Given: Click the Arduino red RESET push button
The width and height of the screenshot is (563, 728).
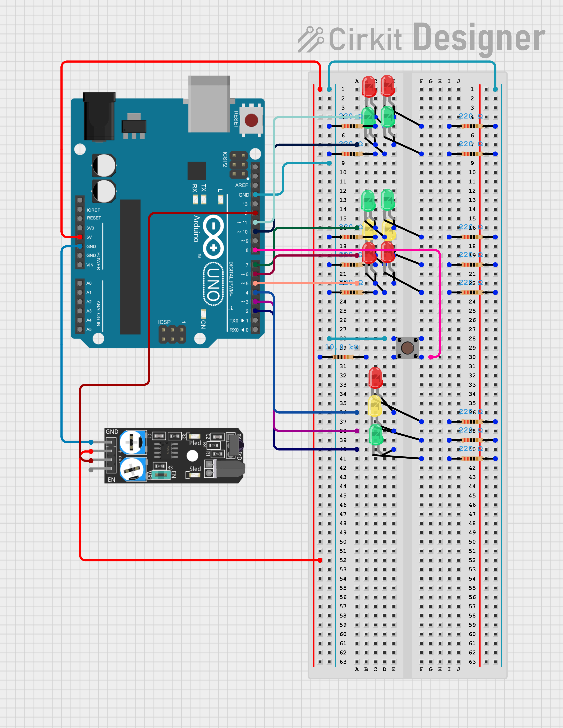Looking at the screenshot, I should pyautogui.click(x=251, y=120).
